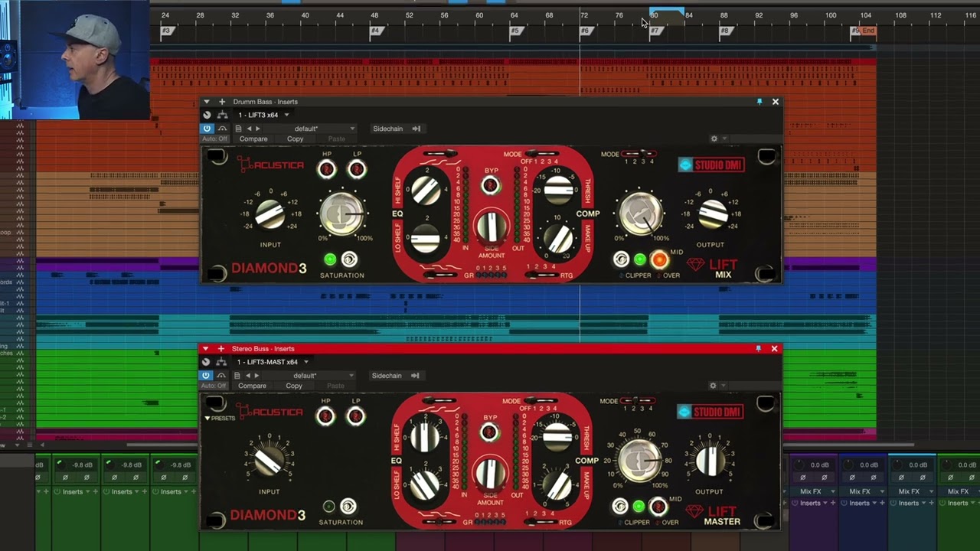
Task: Toggle BYP button on LIFT Mix
Action: point(491,185)
